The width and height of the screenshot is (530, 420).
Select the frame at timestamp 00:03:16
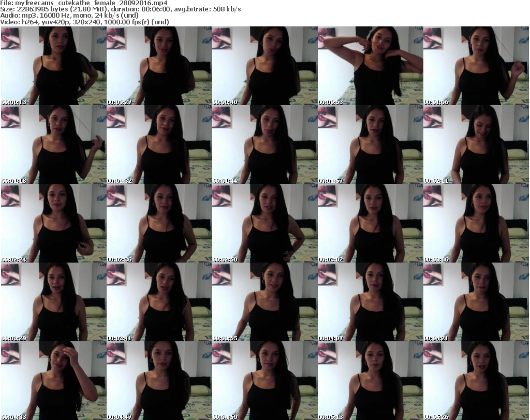point(476,223)
